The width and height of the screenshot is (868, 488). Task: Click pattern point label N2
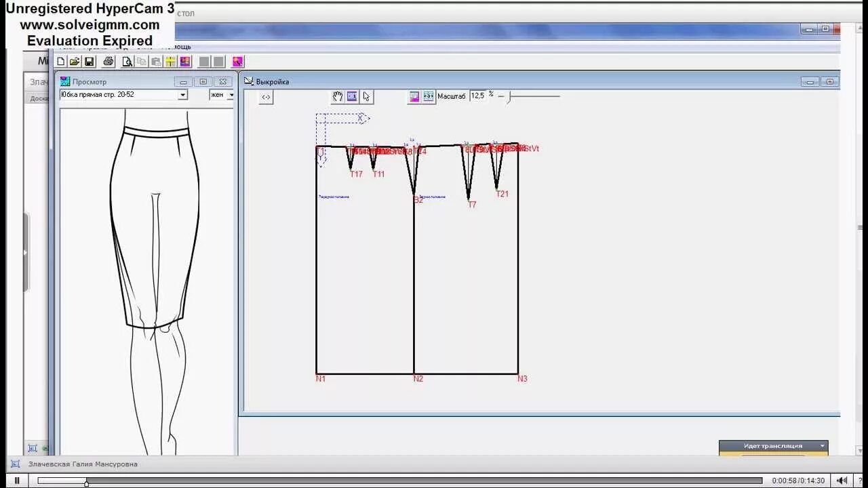point(418,379)
